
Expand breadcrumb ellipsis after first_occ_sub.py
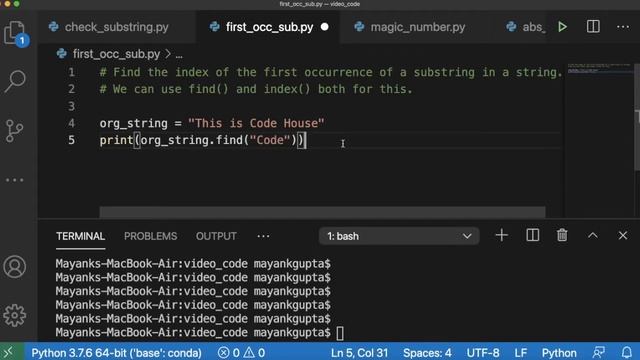tap(179, 55)
